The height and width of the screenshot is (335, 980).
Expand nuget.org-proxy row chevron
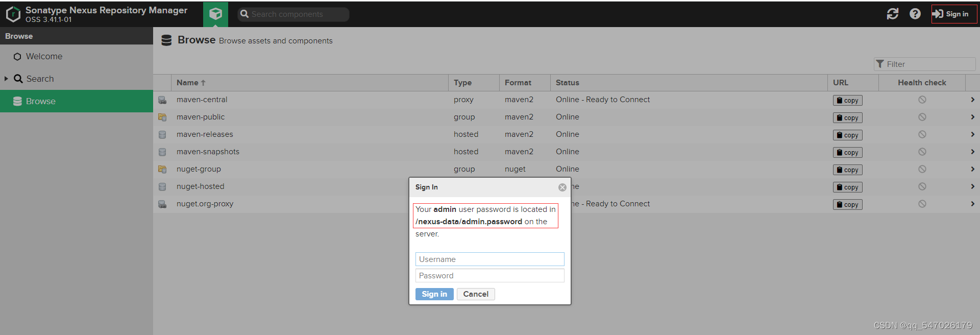click(972, 204)
